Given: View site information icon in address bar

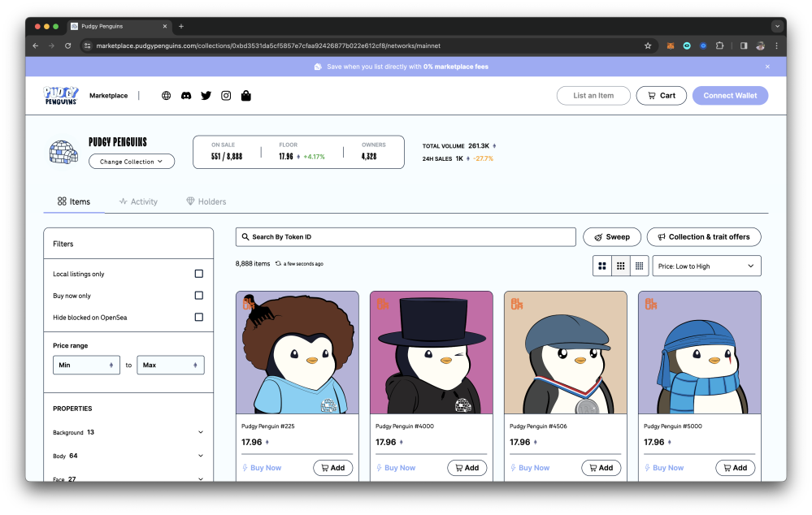Looking at the screenshot, I should (x=88, y=45).
